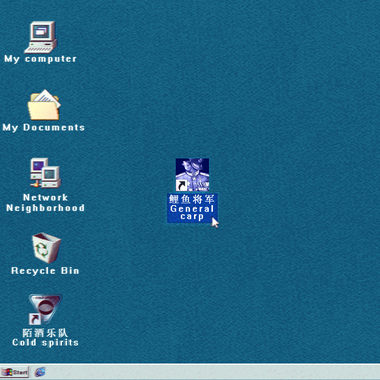Click the Network Neighborhood icon

pos(45,173)
